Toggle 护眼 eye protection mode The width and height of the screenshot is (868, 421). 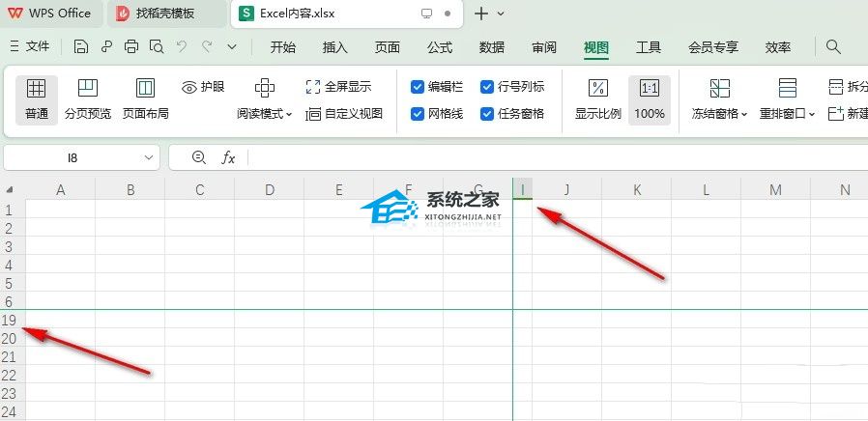pyautogui.click(x=203, y=87)
